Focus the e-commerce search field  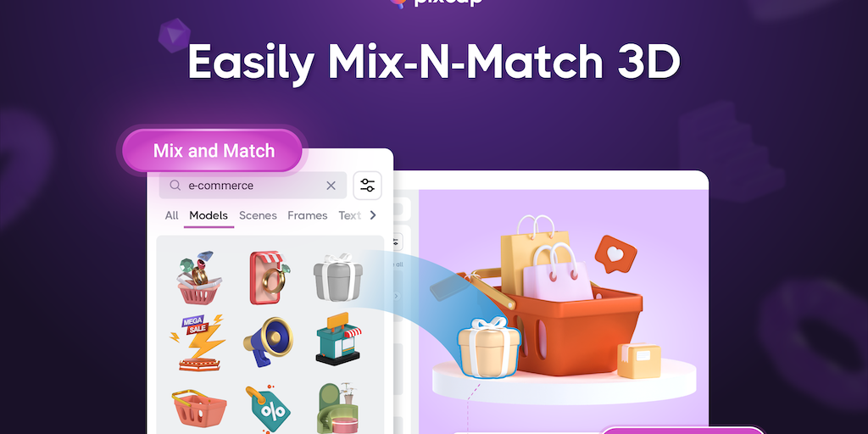[253, 186]
